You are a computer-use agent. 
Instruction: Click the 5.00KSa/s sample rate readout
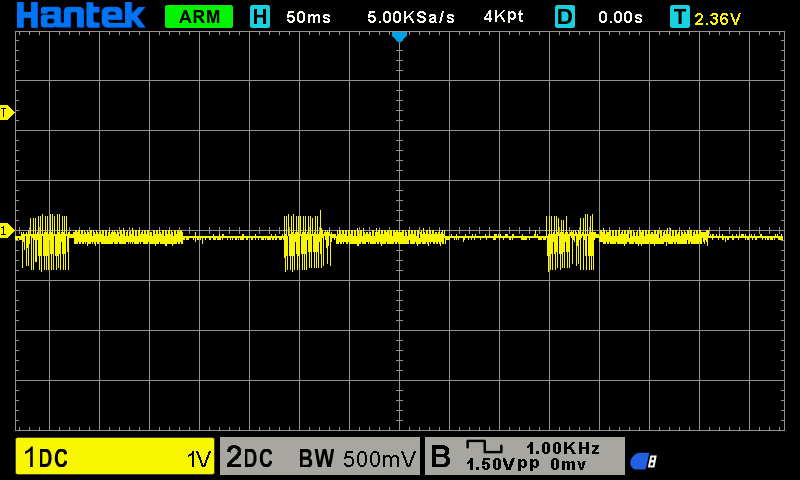[x=410, y=17]
